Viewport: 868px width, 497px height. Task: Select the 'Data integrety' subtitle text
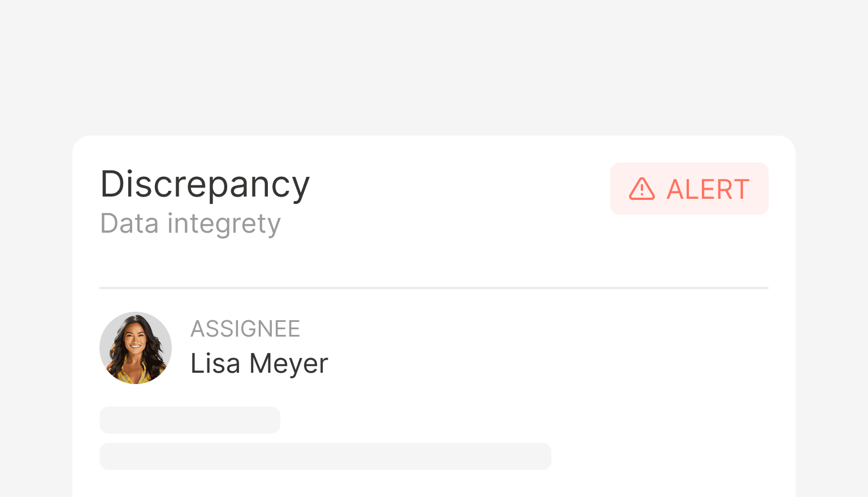tap(190, 223)
